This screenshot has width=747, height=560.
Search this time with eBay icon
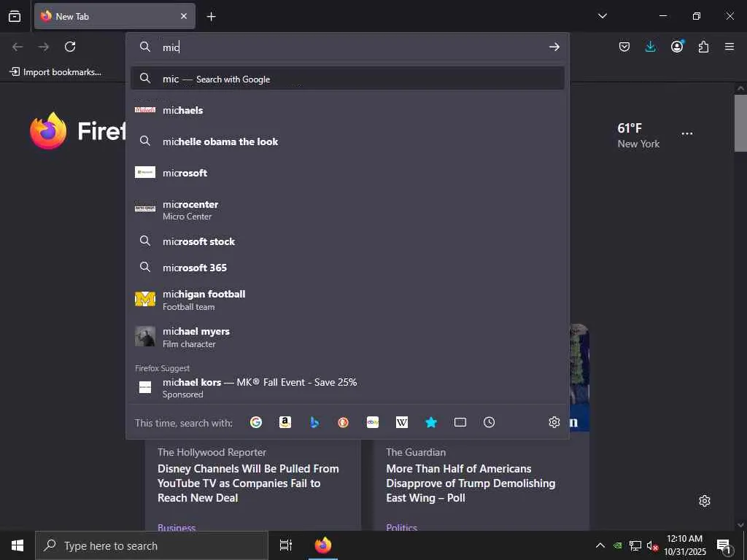[x=373, y=422]
